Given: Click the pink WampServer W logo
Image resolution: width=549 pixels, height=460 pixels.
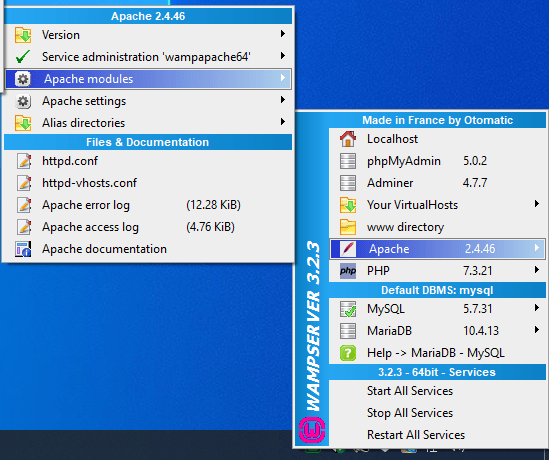Looking at the screenshot, I should [x=312, y=430].
